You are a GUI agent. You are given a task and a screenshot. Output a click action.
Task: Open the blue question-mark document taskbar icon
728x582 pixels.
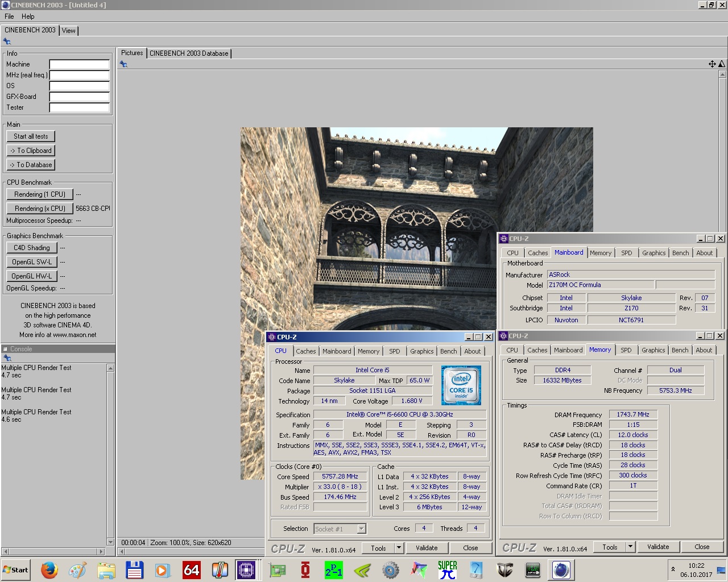476,569
